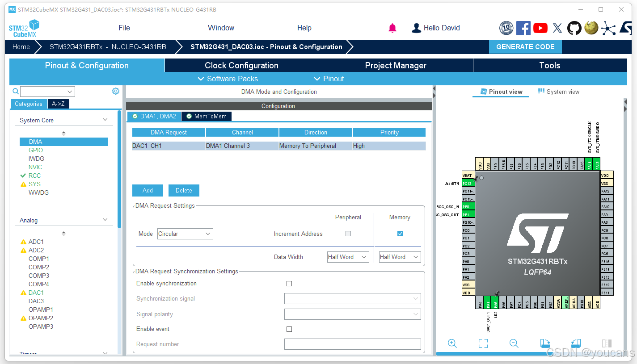Click the green PA4 DAC1_OUT1 pin
Screen dimensions: 637x364
coord(488,302)
